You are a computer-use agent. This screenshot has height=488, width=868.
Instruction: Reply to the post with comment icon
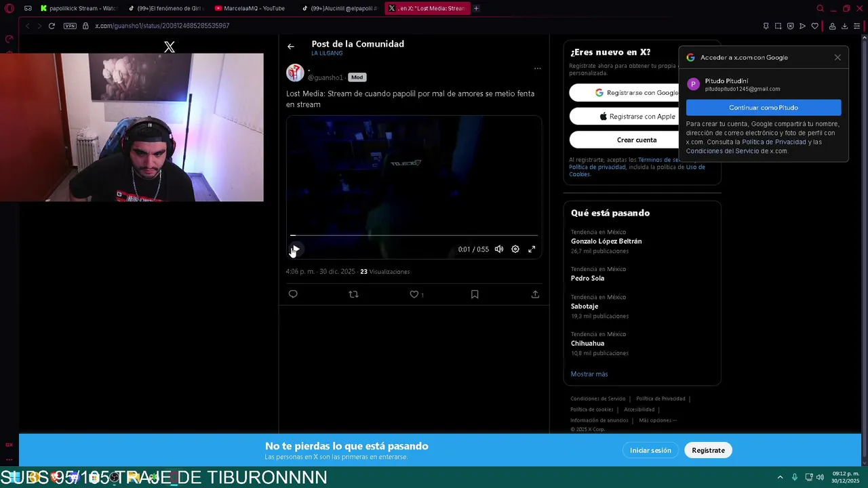[293, 294]
